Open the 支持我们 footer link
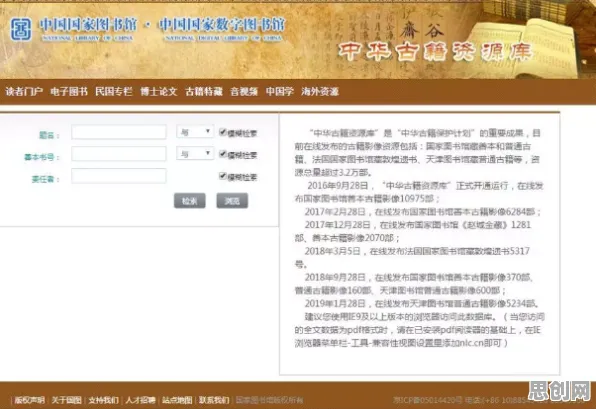The height and width of the screenshot is (409, 596). [x=103, y=400]
